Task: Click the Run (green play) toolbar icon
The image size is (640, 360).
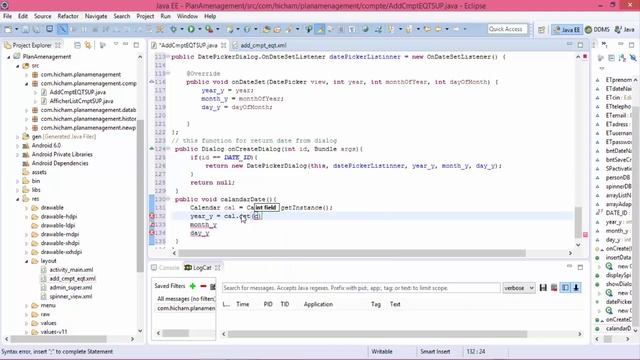Action: coord(191,29)
